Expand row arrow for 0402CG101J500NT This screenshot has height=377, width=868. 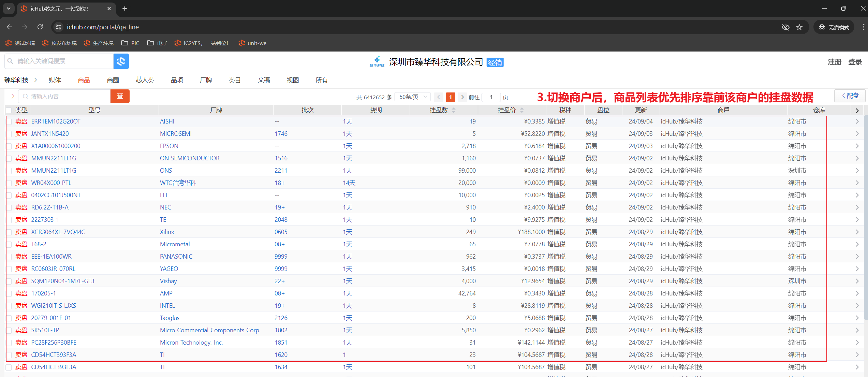(x=857, y=195)
